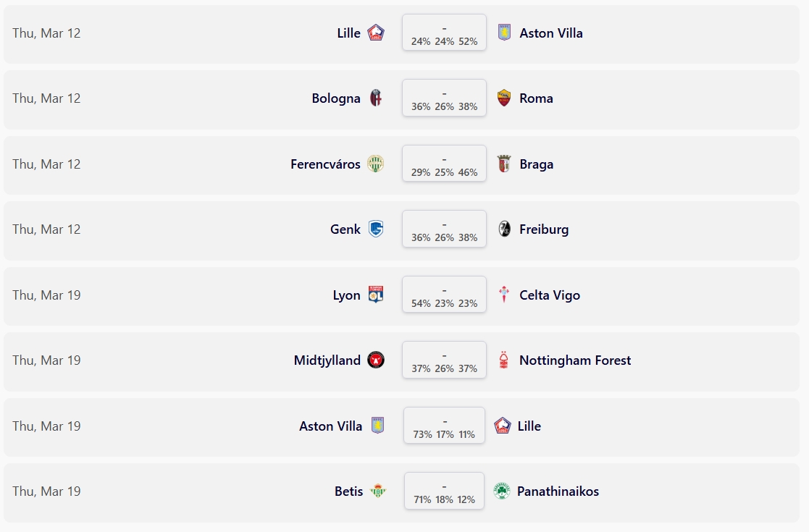This screenshot has height=532, width=809.
Task: Click the Bologna club crest
Action: pyautogui.click(x=376, y=98)
